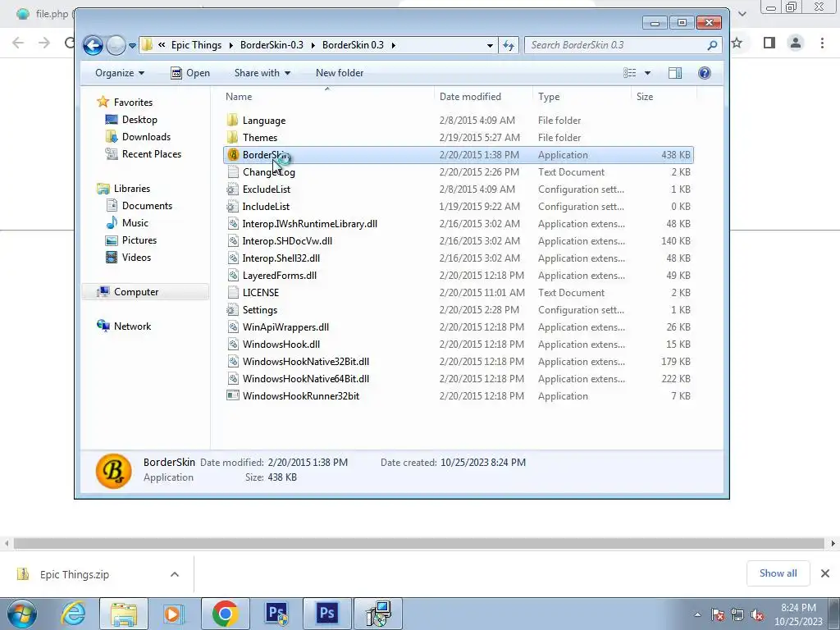Select WindowsHook.dll file
The width and height of the screenshot is (840, 630).
coord(281,344)
